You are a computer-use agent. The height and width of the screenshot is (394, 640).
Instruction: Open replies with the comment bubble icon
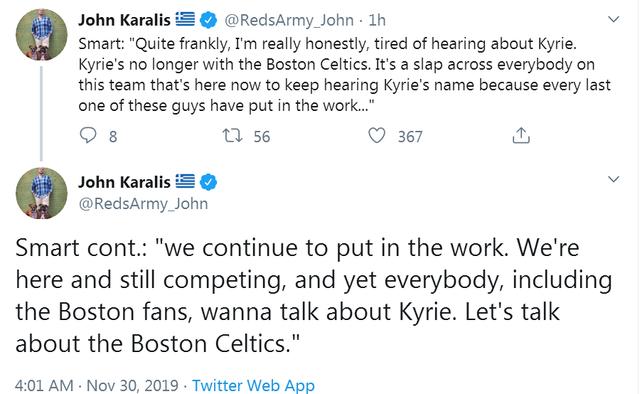87,136
